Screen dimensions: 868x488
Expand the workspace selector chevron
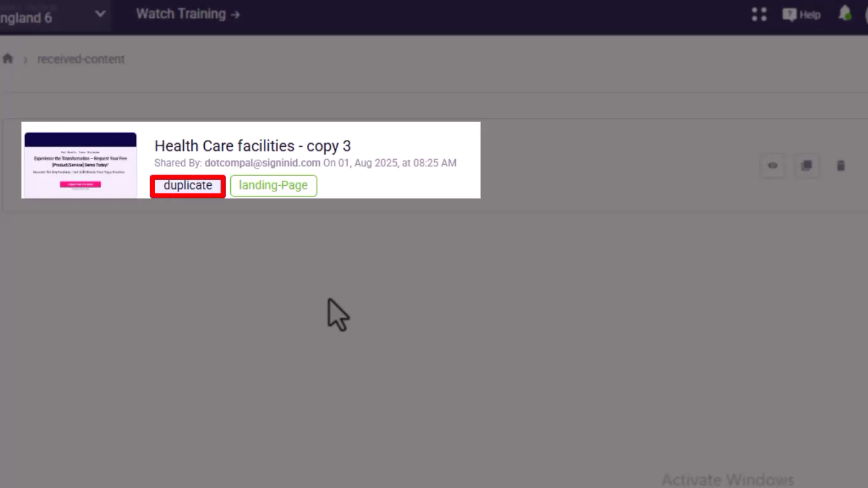pyautogui.click(x=100, y=14)
